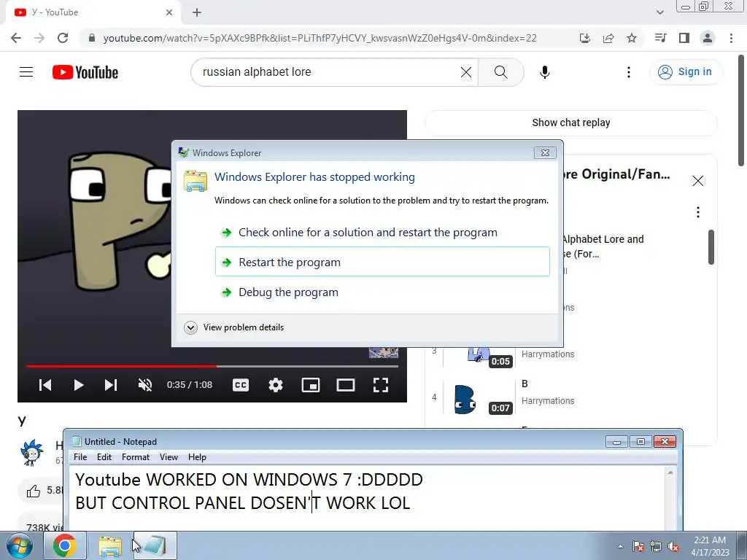747x560 pixels.
Task: Toggle closed captions on the video
Action: pyautogui.click(x=241, y=385)
